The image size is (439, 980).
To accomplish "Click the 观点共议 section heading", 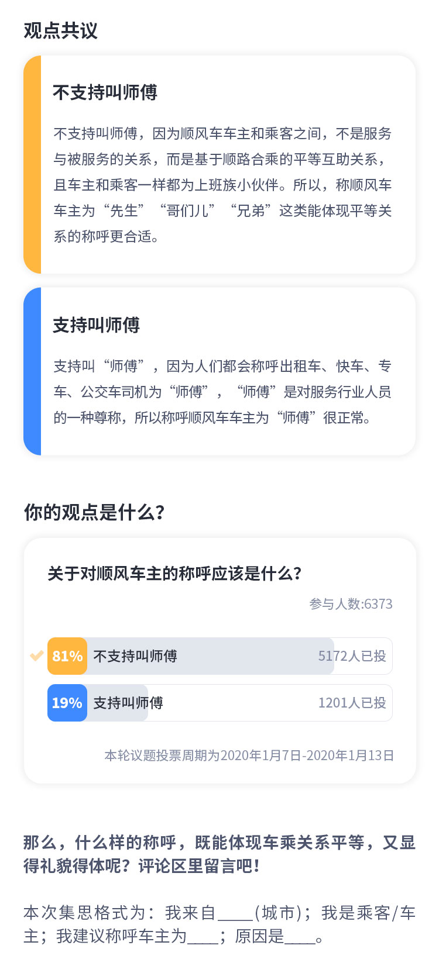I will [61, 30].
